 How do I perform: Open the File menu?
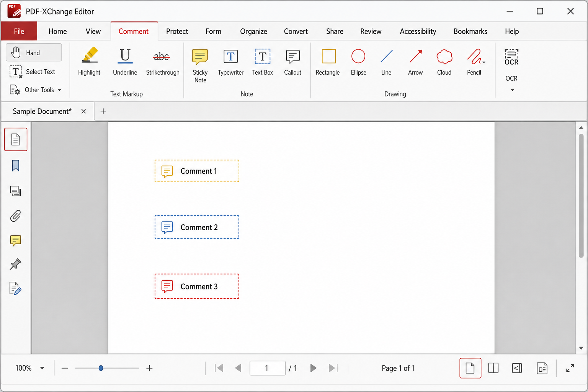(19, 31)
